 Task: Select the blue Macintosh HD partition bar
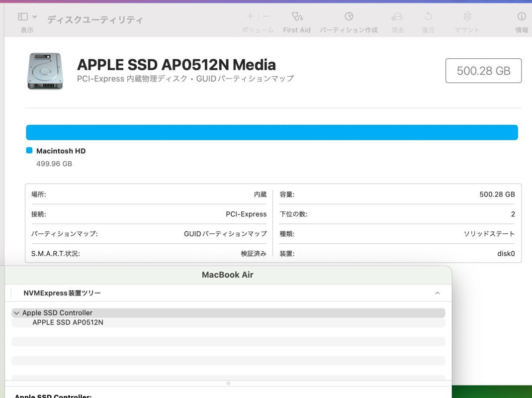click(272, 132)
